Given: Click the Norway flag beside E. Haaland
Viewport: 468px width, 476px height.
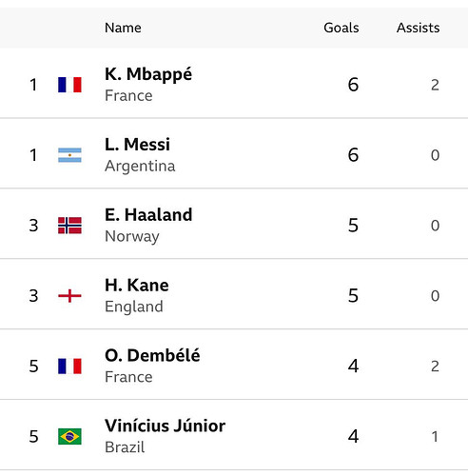Looking at the screenshot, I should (x=69, y=226).
